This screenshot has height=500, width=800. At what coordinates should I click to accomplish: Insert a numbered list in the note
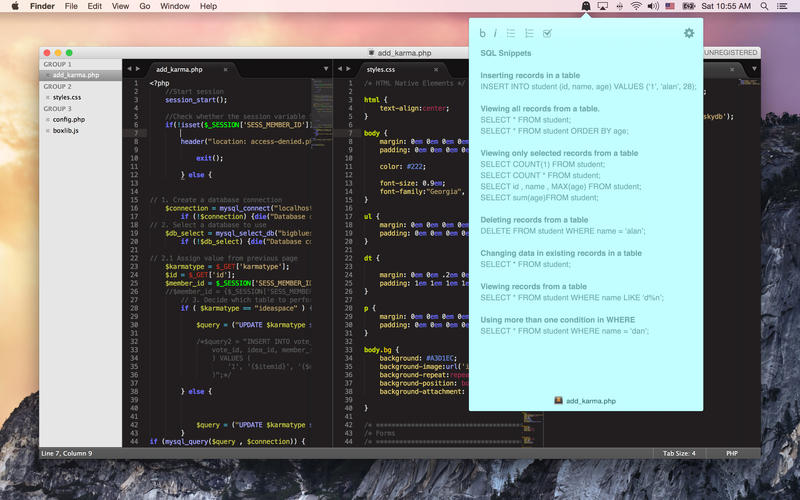[529, 33]
